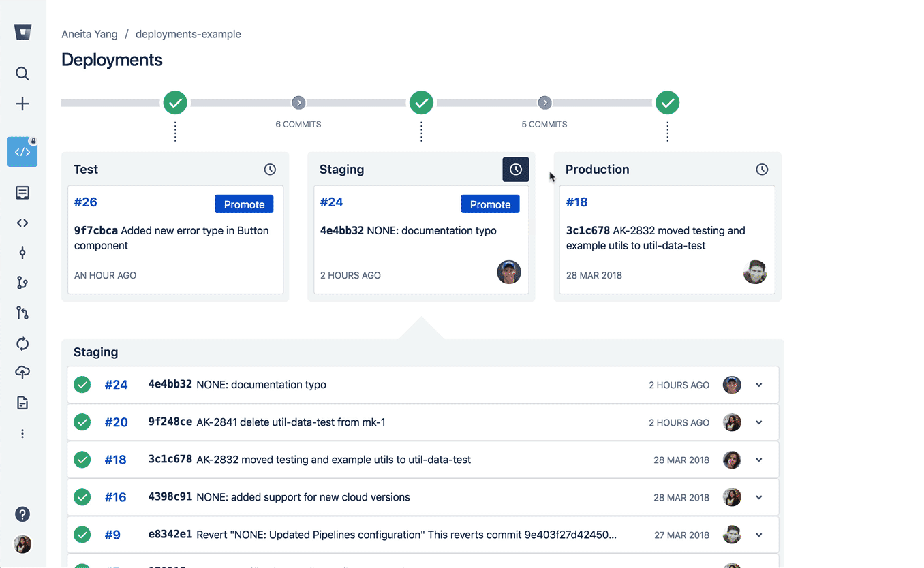924x568 pixels.
Task: Click deployments-example breadcrumb link
Action: click(188, 34)
